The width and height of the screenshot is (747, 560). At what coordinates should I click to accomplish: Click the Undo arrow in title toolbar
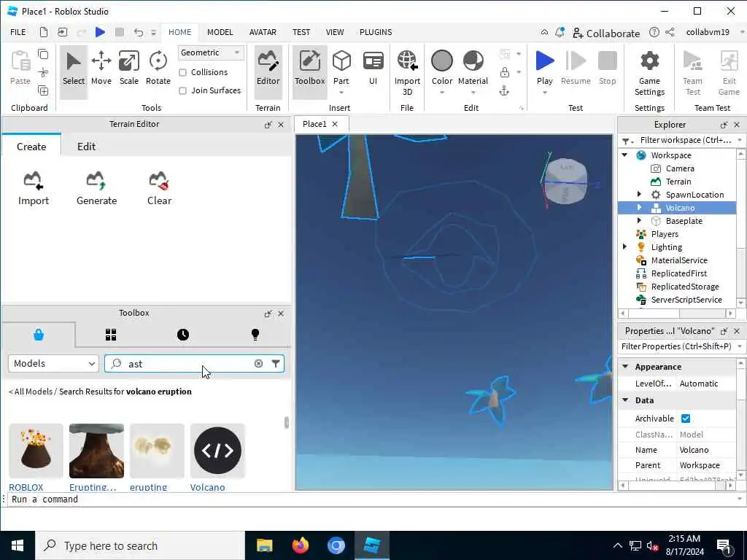click(x=138, y=32)
